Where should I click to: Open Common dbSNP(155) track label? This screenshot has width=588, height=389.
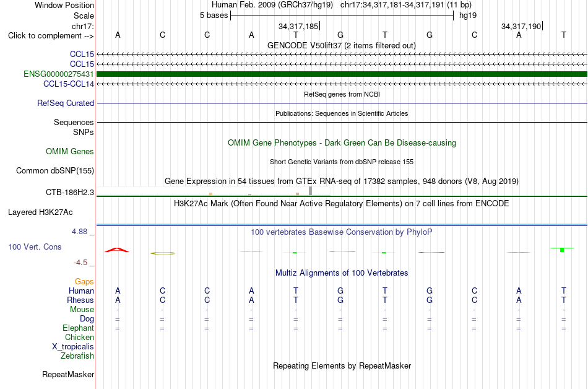point(55,170)
